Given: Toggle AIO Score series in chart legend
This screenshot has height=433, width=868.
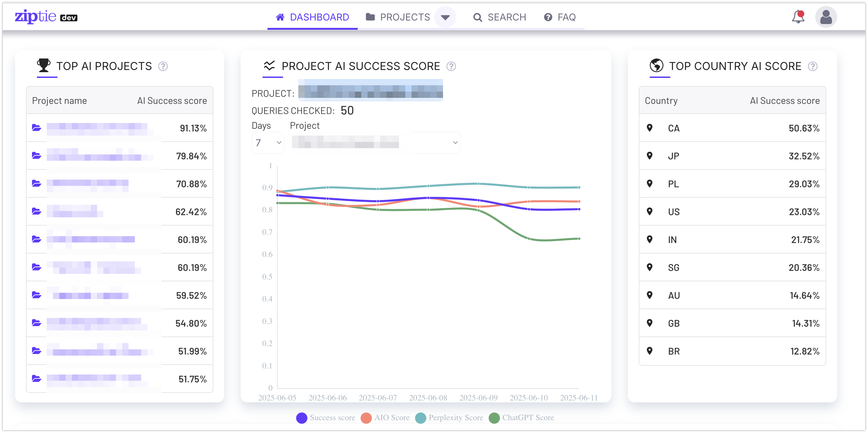Looking at the screenshot, I should [366, 418].
